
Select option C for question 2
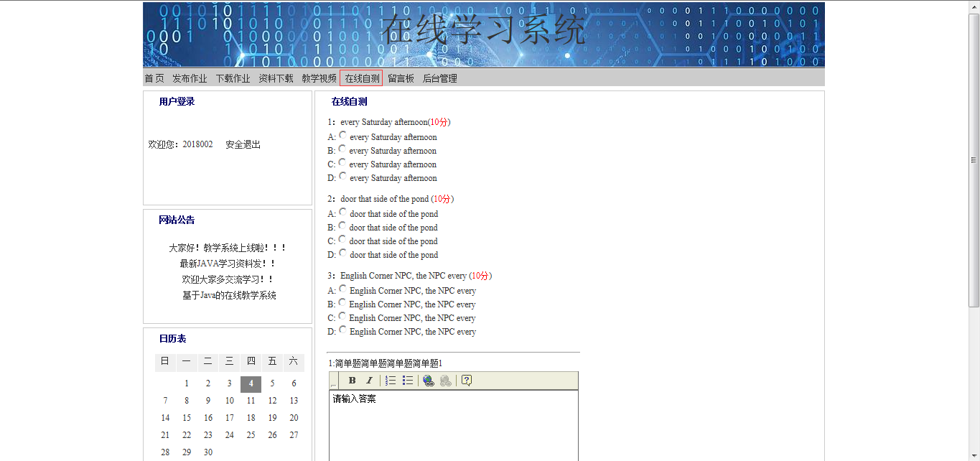click(x=342, y=239)
